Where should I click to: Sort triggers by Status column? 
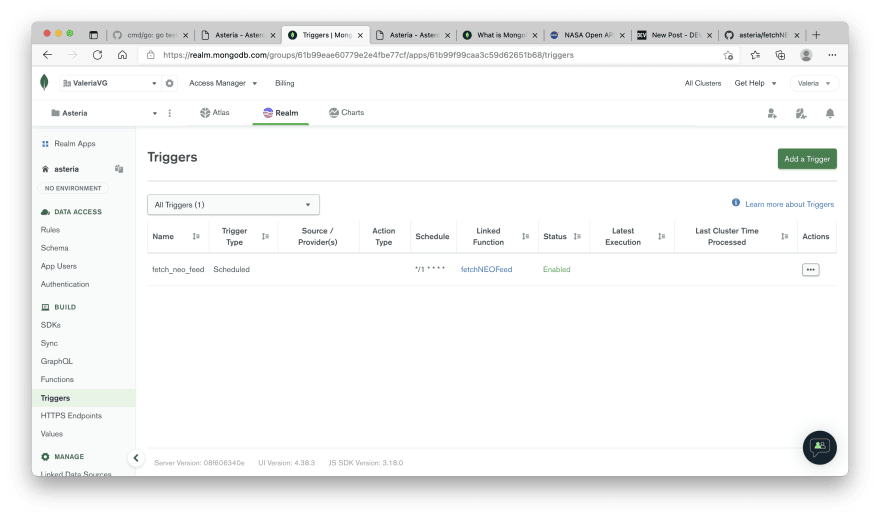577,236
